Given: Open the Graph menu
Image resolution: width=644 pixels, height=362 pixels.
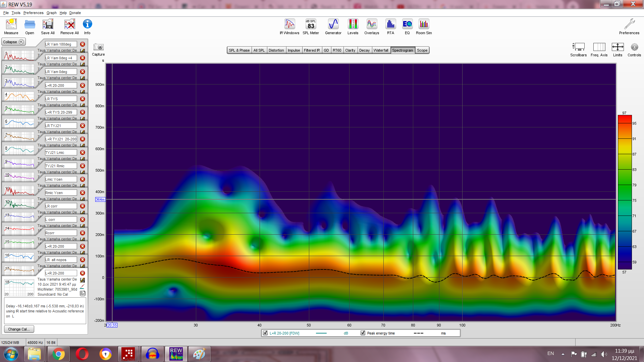Looking at the screenshot, I should (51, 13).
